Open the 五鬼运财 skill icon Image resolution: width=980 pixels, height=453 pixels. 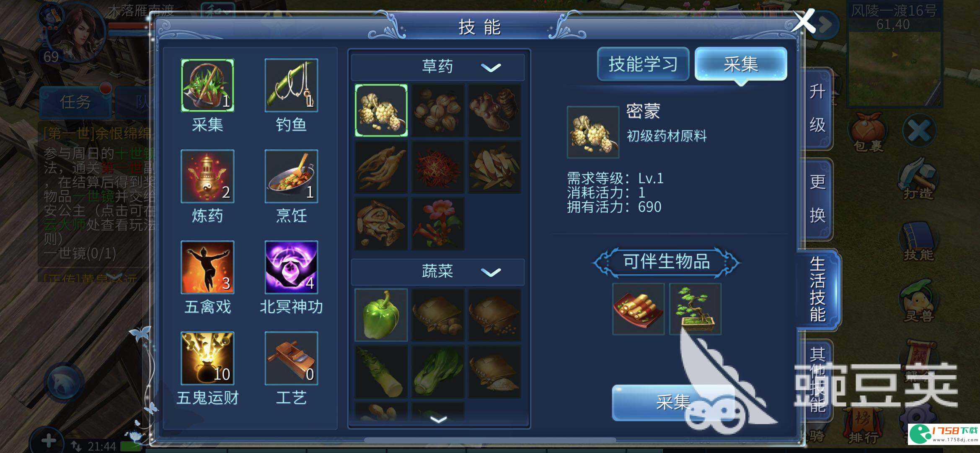(x=207, y=358)
